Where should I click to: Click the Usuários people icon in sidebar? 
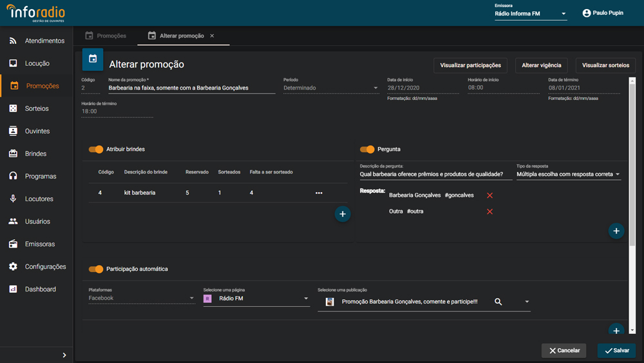click(13, 221)
